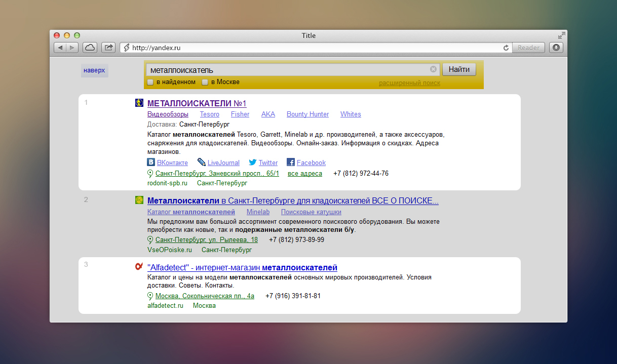Open the alfadetect.ru site link
617x364 pixels.
click(165, 306)
